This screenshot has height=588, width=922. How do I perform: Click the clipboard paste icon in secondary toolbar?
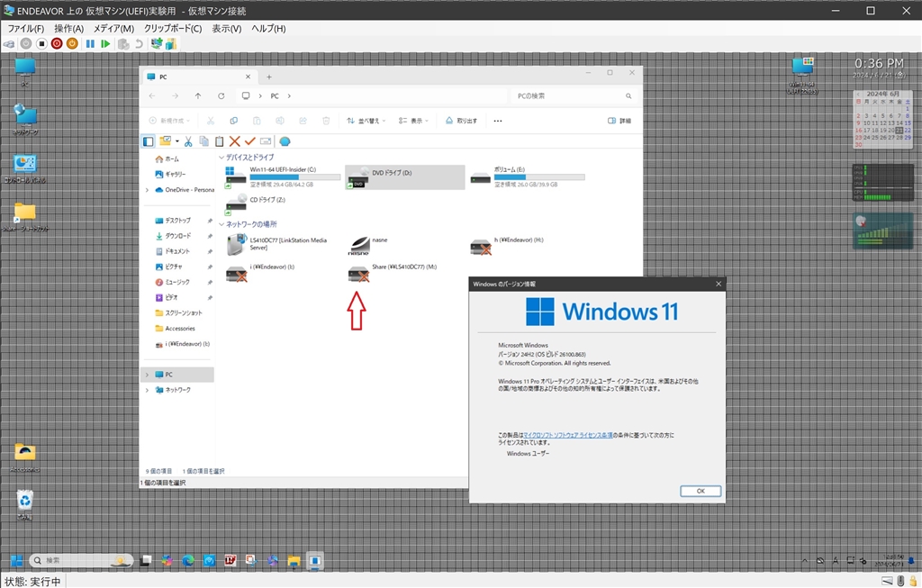tap(220, 141)
